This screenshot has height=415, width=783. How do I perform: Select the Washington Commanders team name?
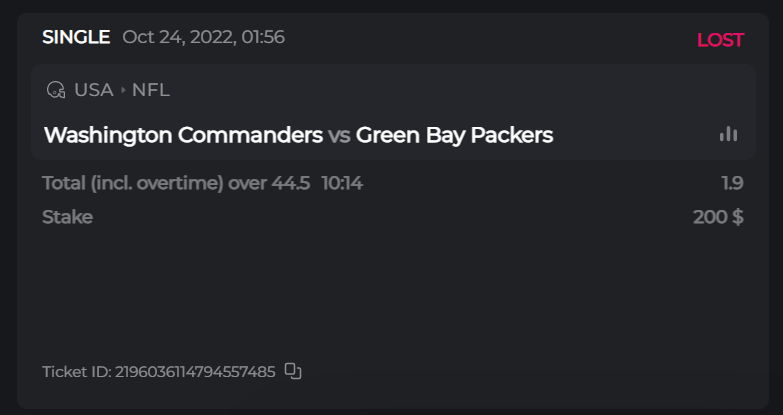pos(183,135)
